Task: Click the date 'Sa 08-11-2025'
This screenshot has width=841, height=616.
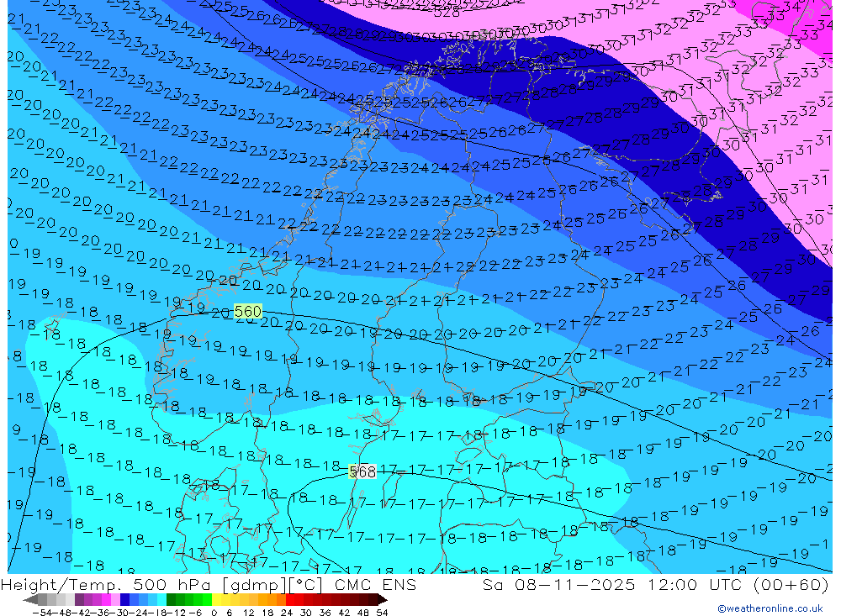Action: point(559,585)
